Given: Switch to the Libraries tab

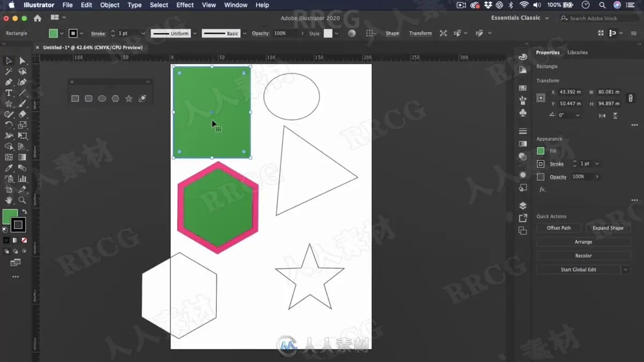Looking at the screenshot, I should tap(577, 53).
